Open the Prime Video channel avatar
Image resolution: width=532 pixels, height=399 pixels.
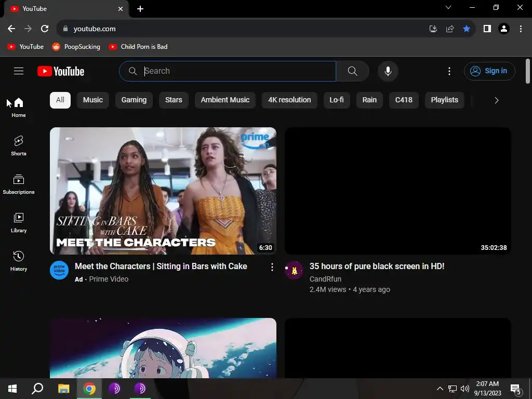[59, 270]
